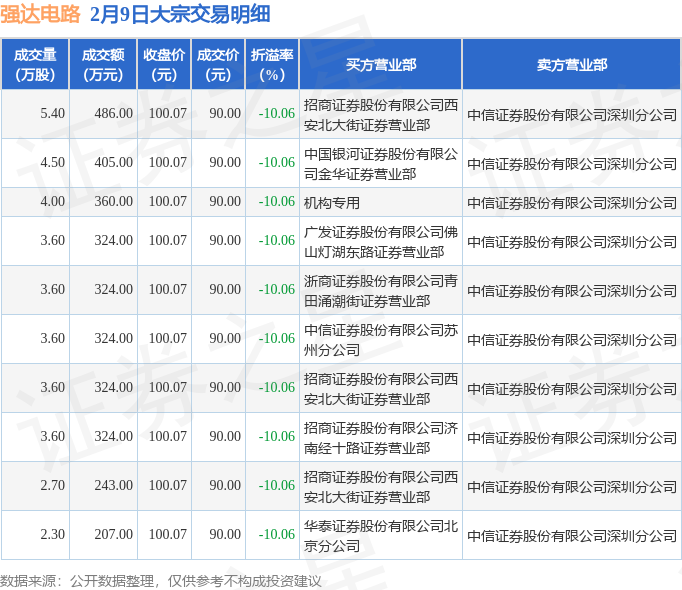Click the 数据来源 footer disclaimer text
682x590 pixels.
(161, 579)
